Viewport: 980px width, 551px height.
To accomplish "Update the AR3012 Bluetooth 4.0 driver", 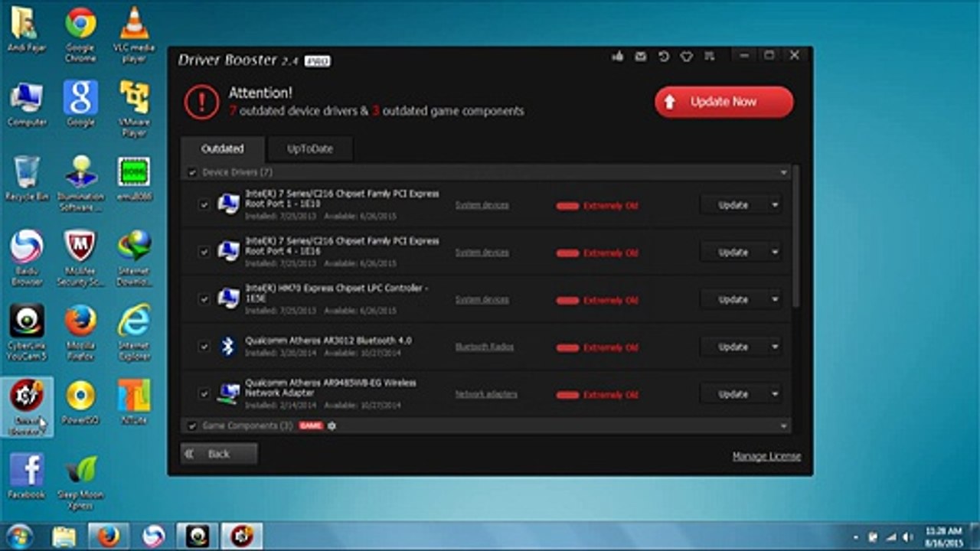I will pyautogui.click(x=733, y=347).
